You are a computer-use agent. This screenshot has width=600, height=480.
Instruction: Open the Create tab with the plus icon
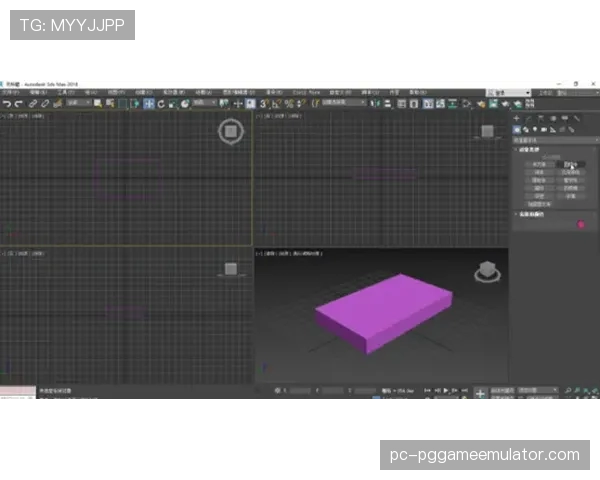point(517,119)
